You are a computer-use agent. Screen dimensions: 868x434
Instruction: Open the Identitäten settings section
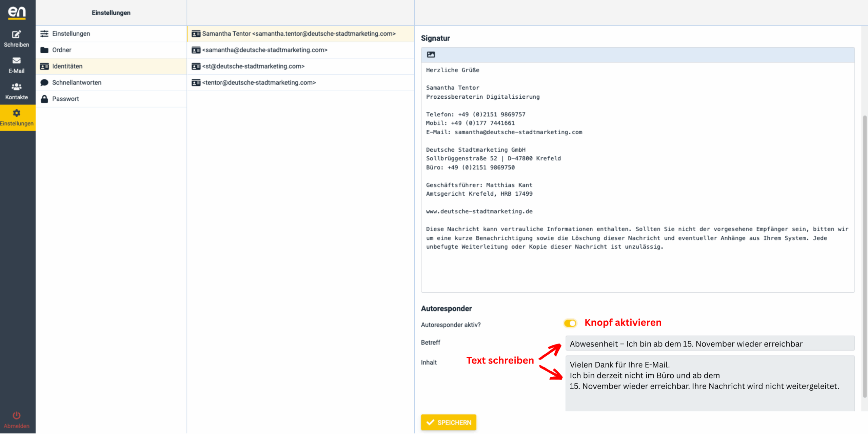coord(67,66)
